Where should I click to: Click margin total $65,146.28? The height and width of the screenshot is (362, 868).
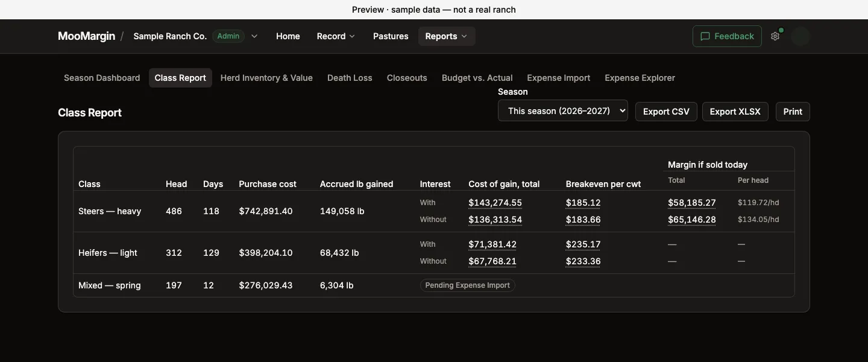tap(692, 220)
